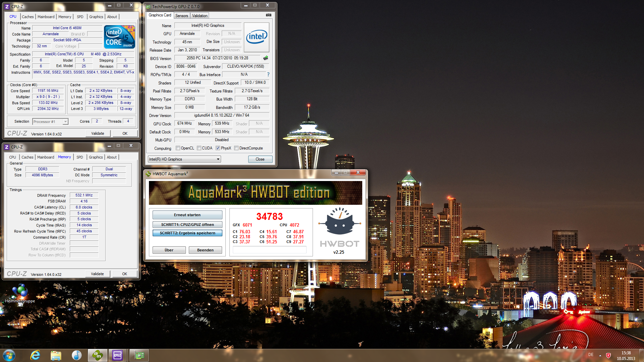Click the Z icon of the lower CPU-Z window

pos(6,147)
